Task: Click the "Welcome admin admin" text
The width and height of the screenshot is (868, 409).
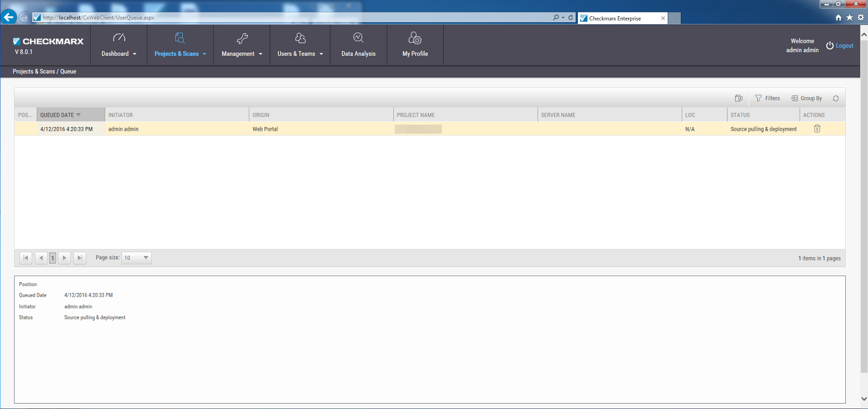Action: tap(802, 46)
